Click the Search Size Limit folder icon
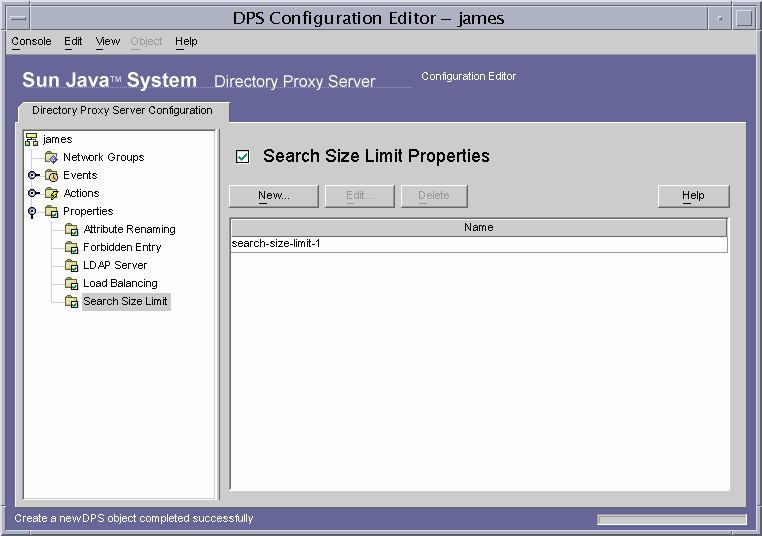The width and height of the screenshot is (762, 536). point(71,301)
